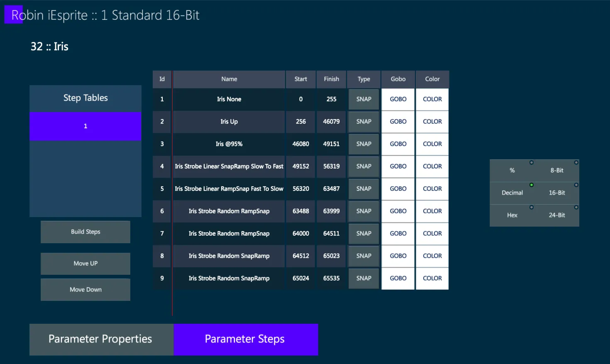
Task: Toggle SNAP type for row 9
Action: 364,278
